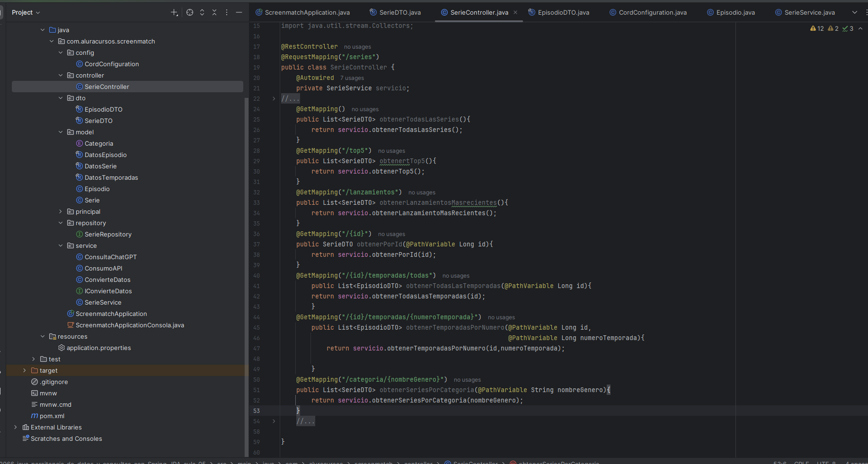Collapse the resources folder
868x464 pixels.
43,336
